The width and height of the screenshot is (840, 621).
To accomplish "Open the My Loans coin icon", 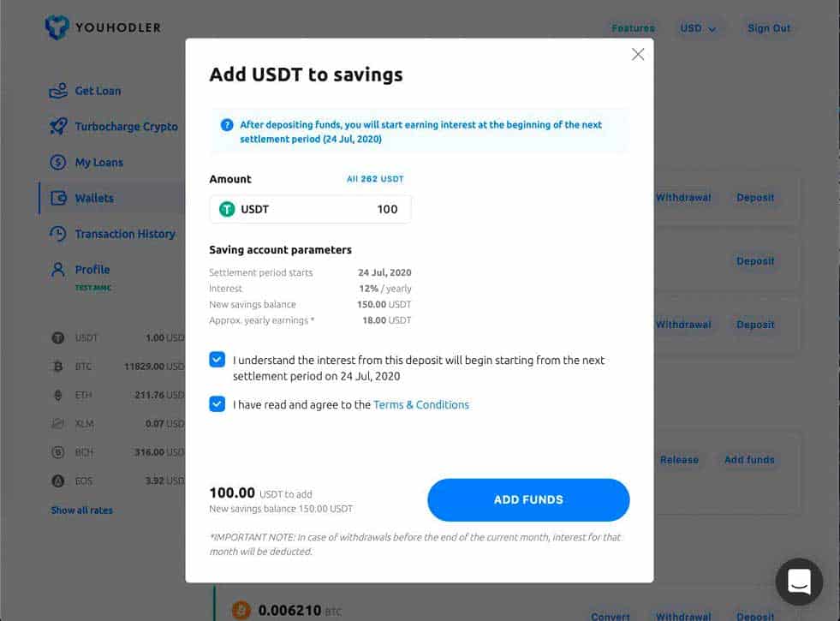I will click(x=58, y=162).
